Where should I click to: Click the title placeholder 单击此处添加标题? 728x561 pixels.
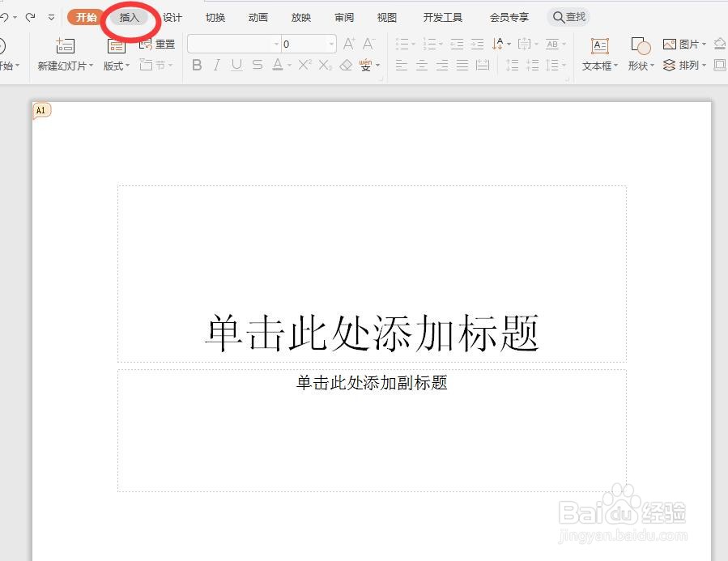point(372,329)
